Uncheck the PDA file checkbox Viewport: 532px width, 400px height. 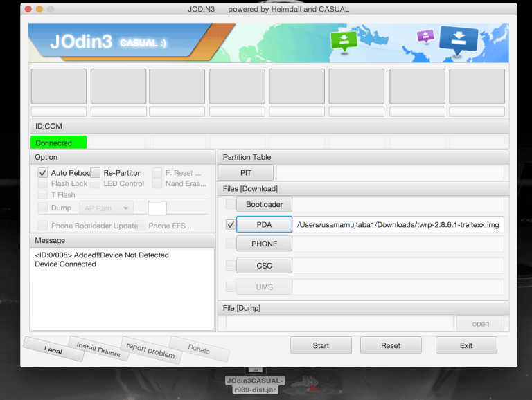coord(230,224)
